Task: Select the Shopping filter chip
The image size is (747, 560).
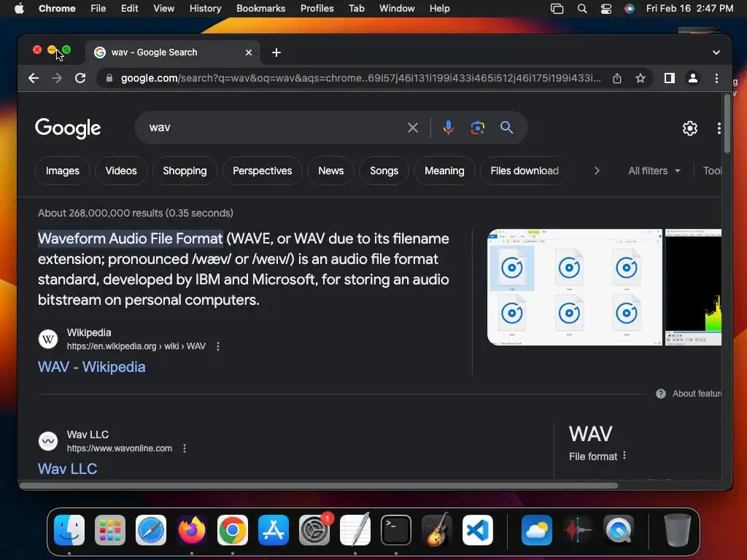Action: [185, 171]
